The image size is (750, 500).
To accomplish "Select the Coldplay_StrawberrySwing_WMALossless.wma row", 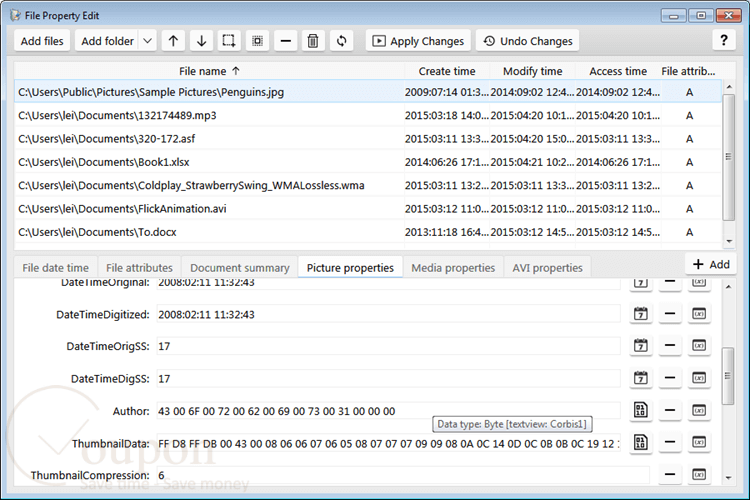I will click(367, 185).
